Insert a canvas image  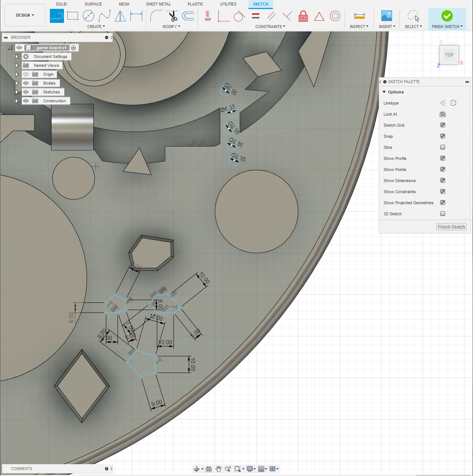point(387,16)
